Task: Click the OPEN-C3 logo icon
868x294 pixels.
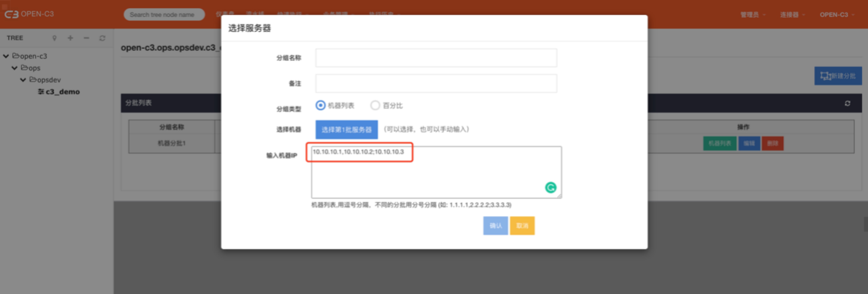Action: (12, 14)
